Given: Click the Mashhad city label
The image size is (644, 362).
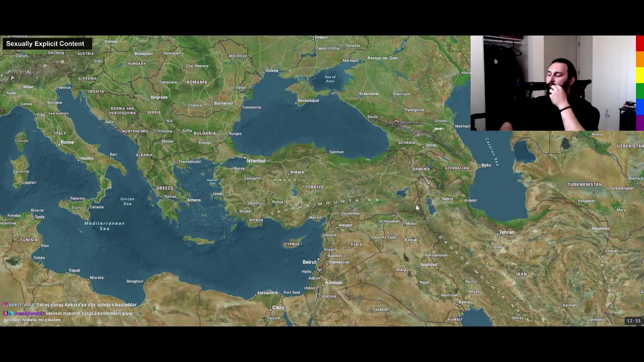Looking at the screenshot, I should (x=601, y=229).
